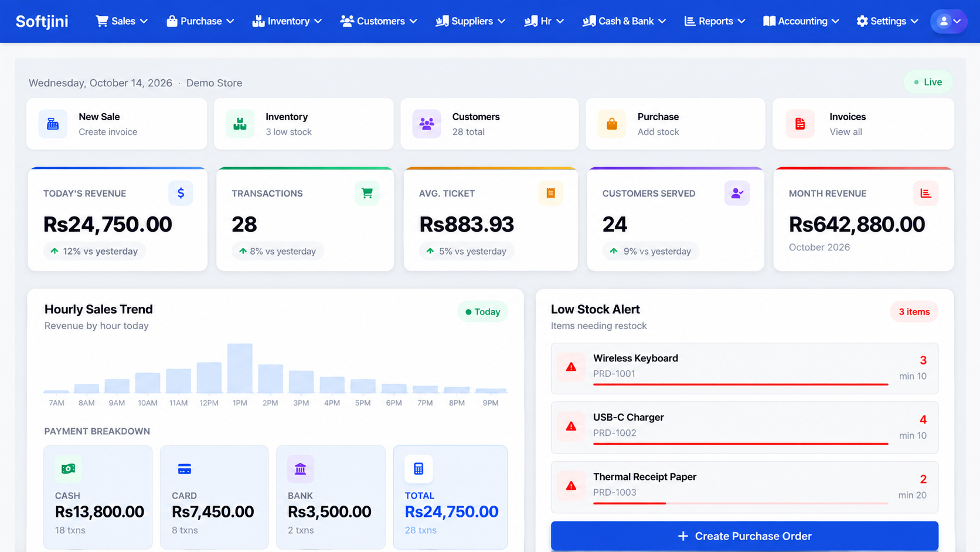Click the dollar icon on Today's Revenue
The width and height of the screenshot is (980, 552).
point(181,193)
